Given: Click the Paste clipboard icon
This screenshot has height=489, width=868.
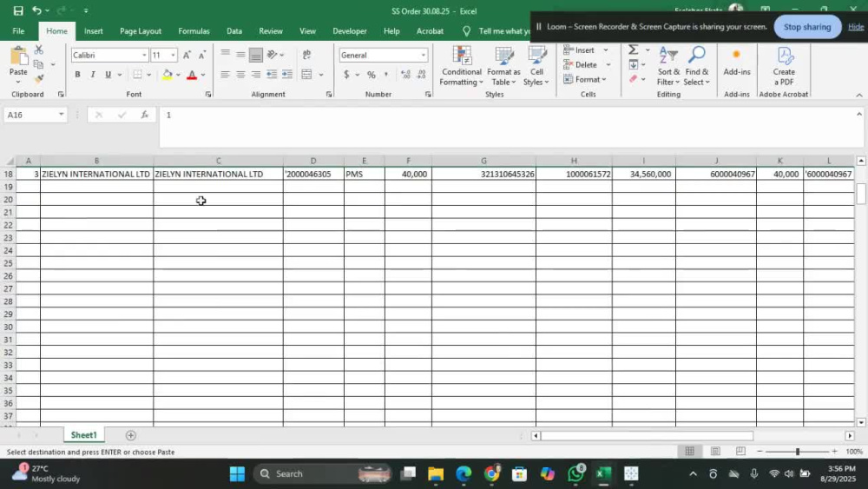Looking at the screenshot, I should click(18, 56).
